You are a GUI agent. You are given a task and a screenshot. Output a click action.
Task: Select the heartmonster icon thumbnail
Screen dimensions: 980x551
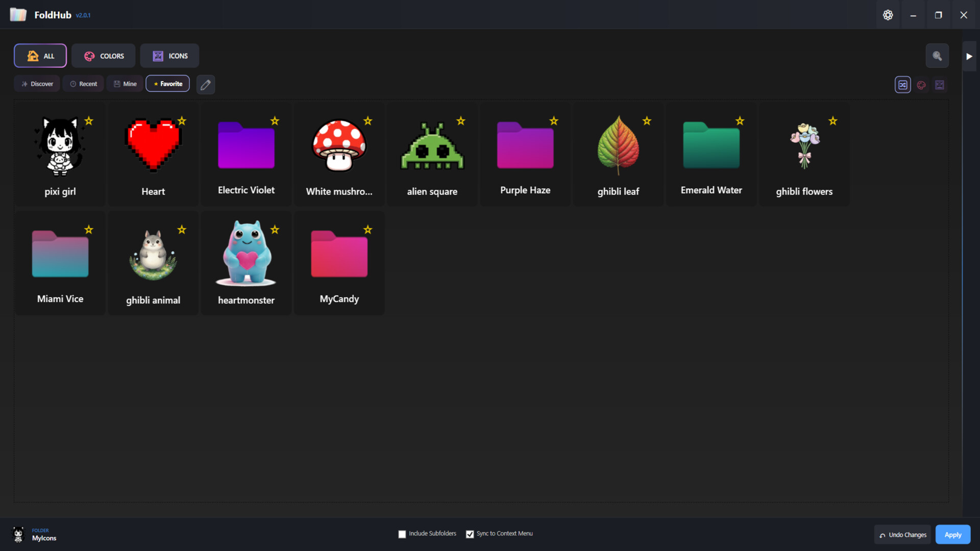tap(246, 254)
